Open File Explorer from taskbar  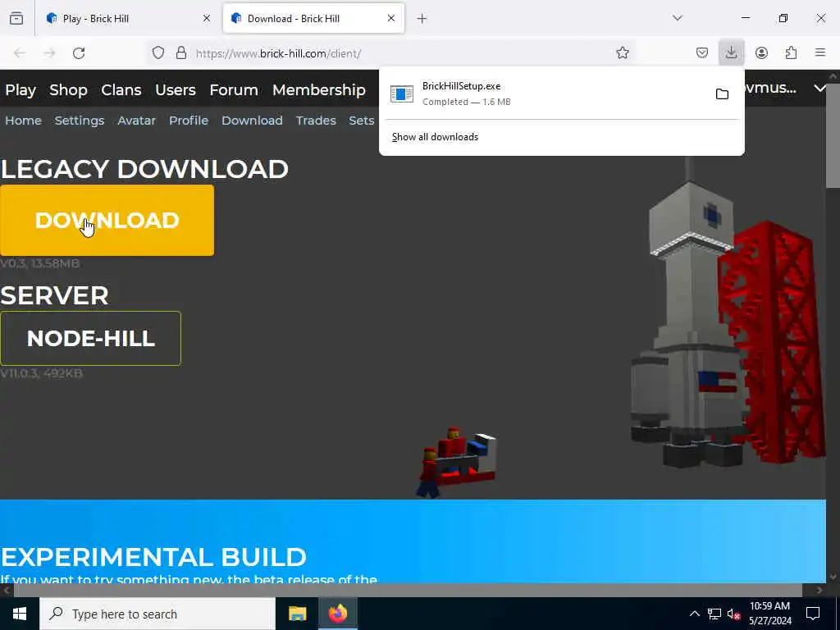tap(297, 614)
